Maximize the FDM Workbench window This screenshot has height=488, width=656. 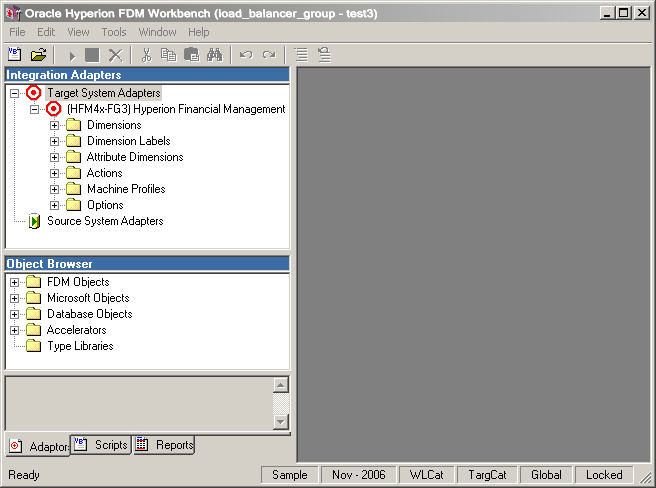coord(623,13)
